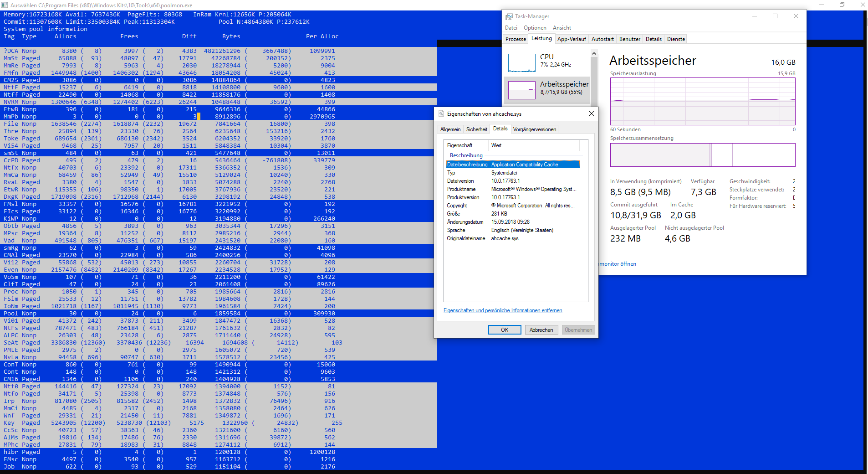
Task: Select the Änderungsdatum property row
Action: [513, 222]
